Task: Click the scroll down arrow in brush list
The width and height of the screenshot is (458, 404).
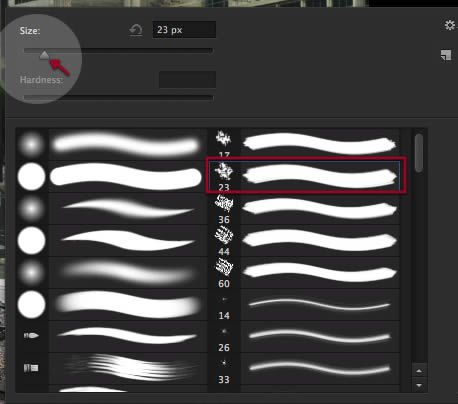Action: click(x=419, y=385)
